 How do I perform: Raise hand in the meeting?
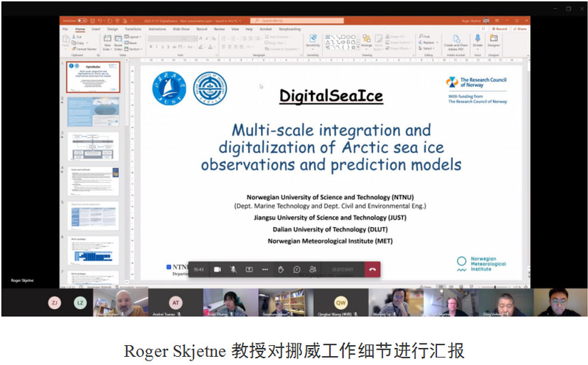click(281, 270)
